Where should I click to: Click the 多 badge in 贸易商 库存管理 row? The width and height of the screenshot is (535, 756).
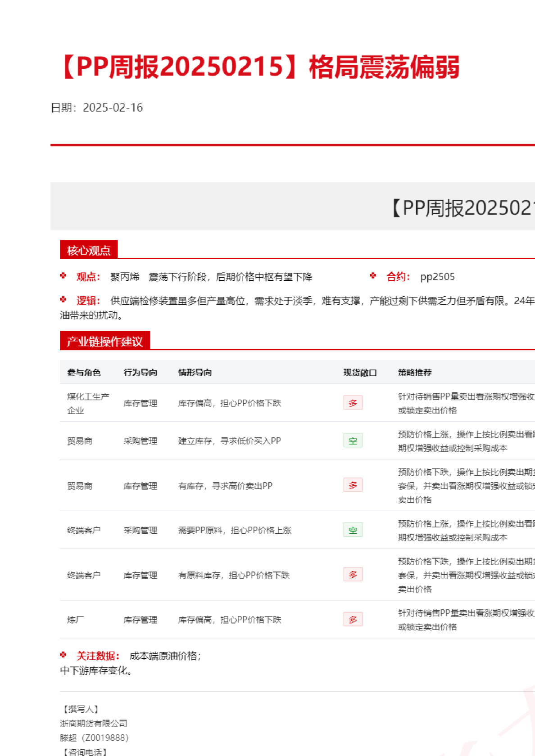[x=353, y=486]
